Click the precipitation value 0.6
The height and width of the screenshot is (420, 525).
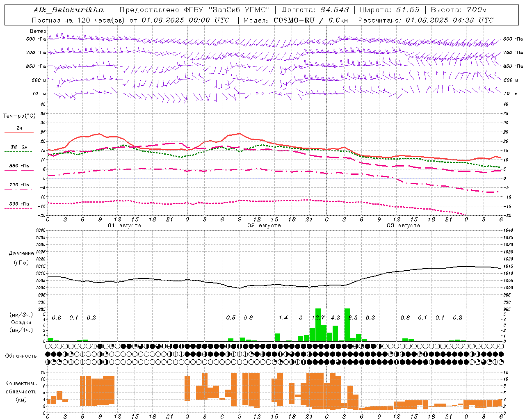(57, 318)
